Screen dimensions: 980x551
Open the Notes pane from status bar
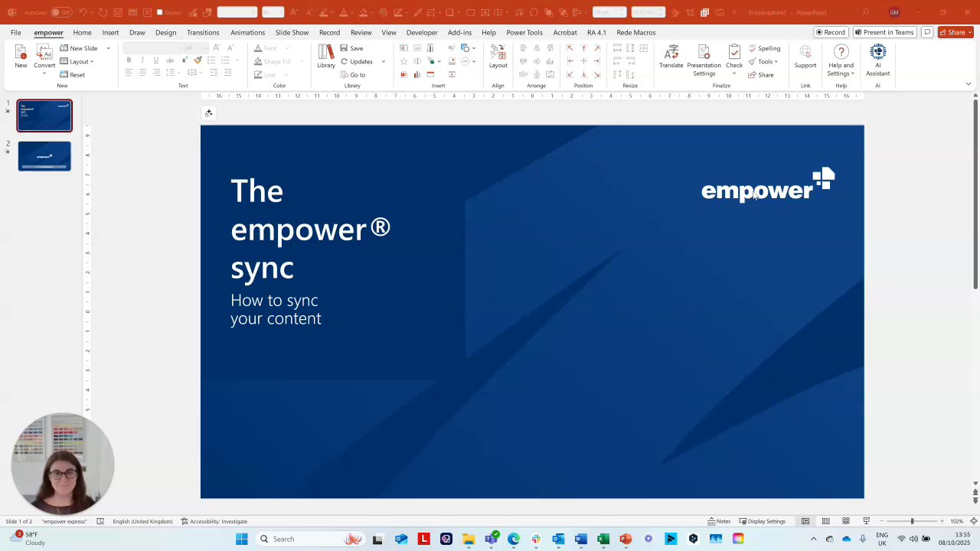click(x=719, y=521)
